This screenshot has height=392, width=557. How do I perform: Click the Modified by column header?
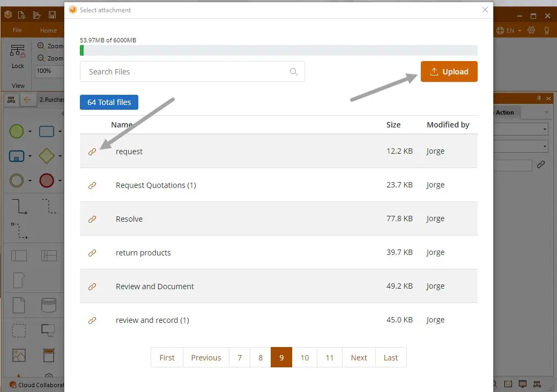point(448,125)
